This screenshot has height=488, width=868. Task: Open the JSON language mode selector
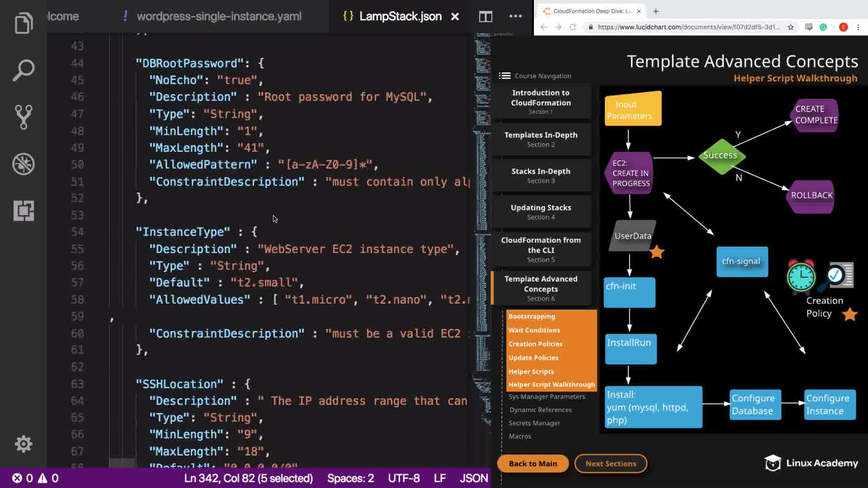(x=473, y=478)
